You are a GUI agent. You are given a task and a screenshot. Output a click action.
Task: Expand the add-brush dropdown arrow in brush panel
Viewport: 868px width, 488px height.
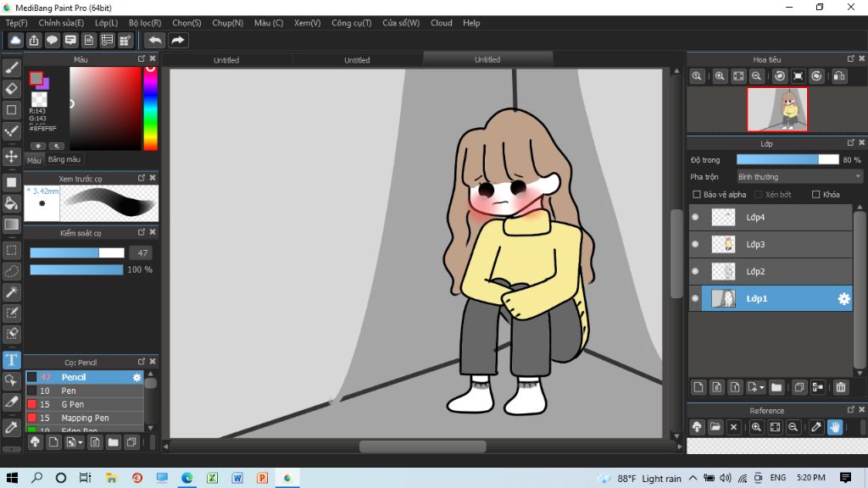click(81, 442)
